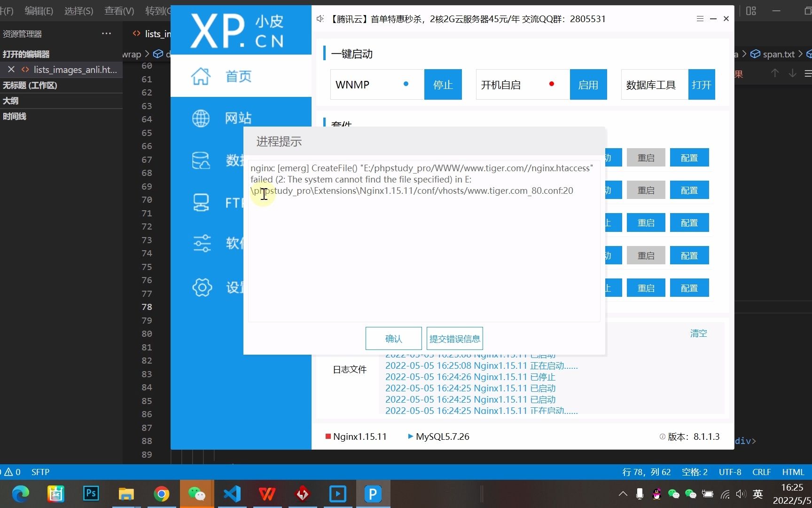
Task: Switch the 英 input method indicator
Action: (757, 494)
